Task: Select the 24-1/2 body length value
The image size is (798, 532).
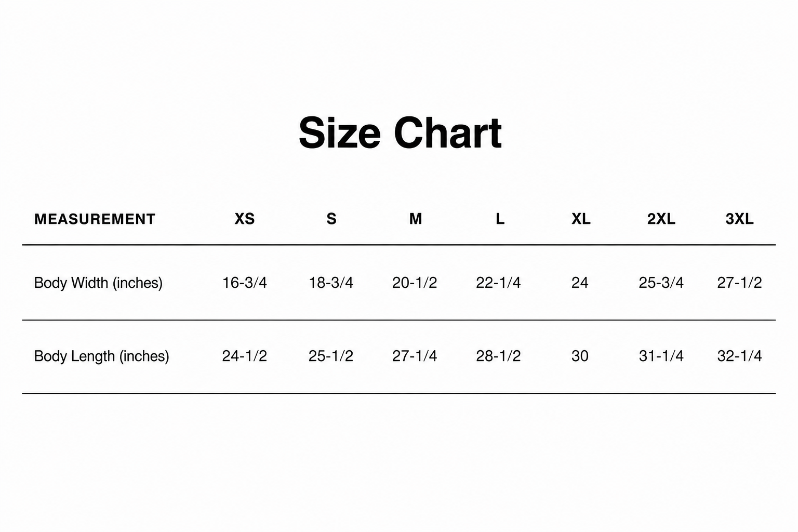Action: (245, 356)
